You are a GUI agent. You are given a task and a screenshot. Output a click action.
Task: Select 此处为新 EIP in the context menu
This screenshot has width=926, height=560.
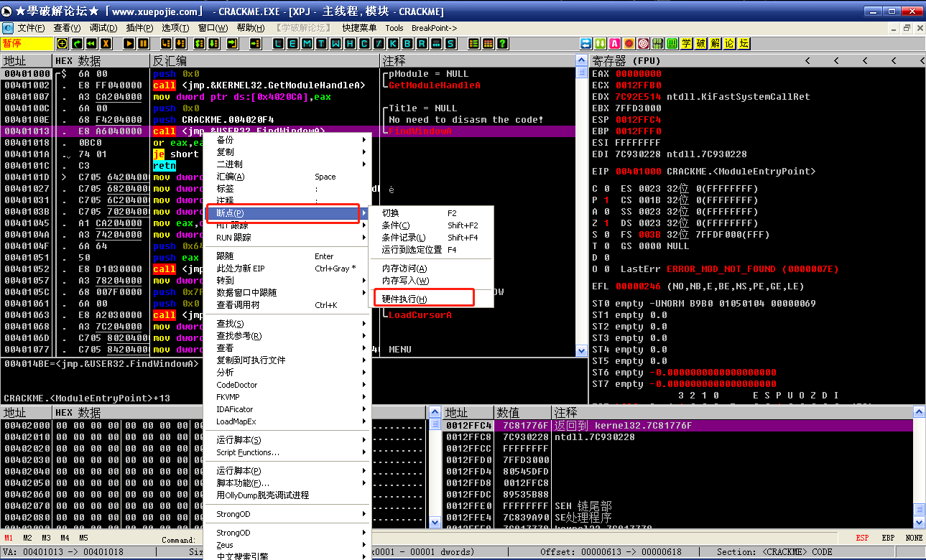287,269
